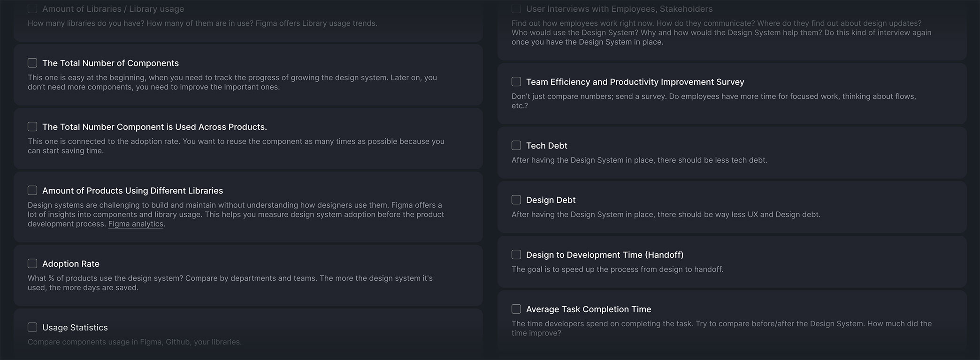Click the 'Adoption Rate' title text
The image size is (980, 360).
click(71, 264)
